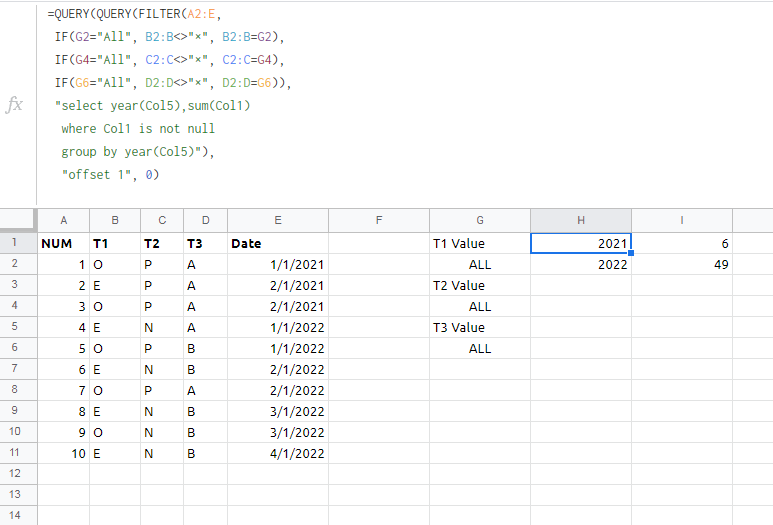Image resolution: width=773 pixels, height=525 pixels.
Task: Click the fx formula icon
Action: point(14,105)
